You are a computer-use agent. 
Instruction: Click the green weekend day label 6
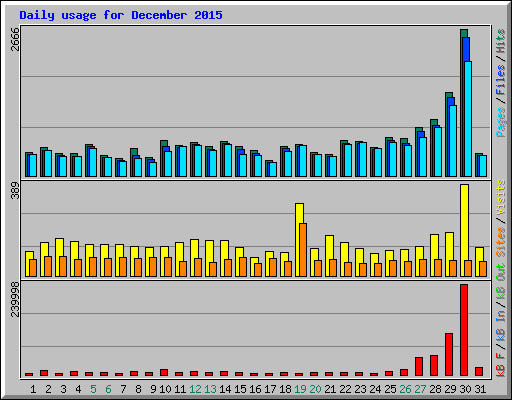click(x=108, y=389)
